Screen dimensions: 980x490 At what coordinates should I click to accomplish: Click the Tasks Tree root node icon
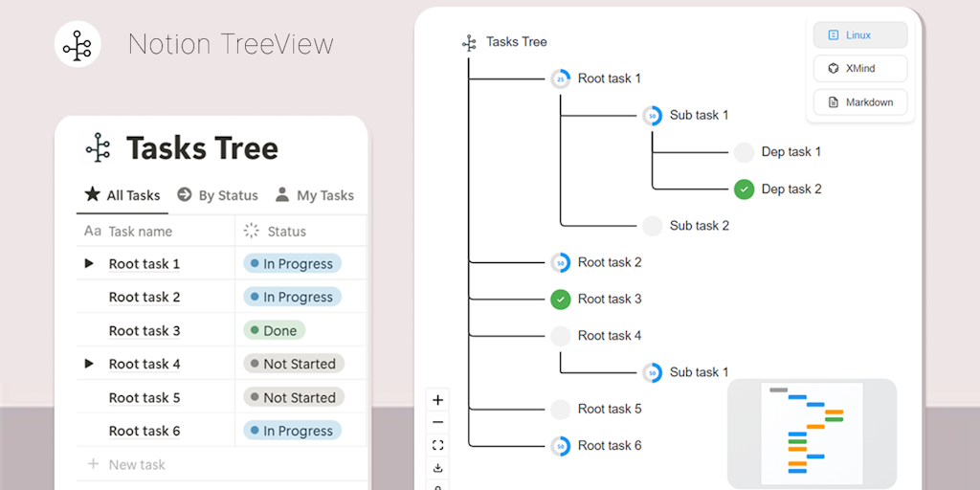(469, 42)
